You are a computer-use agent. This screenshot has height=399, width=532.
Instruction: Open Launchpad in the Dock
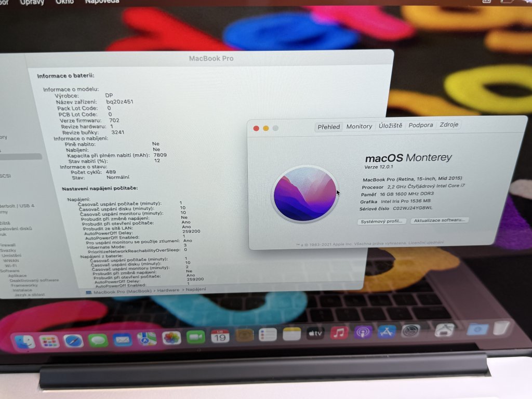pyautogui.click(x=49, y=341)
